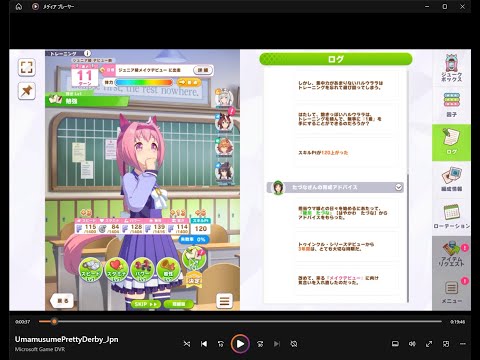The image size is (480, 360).
Task: Click the speed stat value 115
Action: pos(90,227)
